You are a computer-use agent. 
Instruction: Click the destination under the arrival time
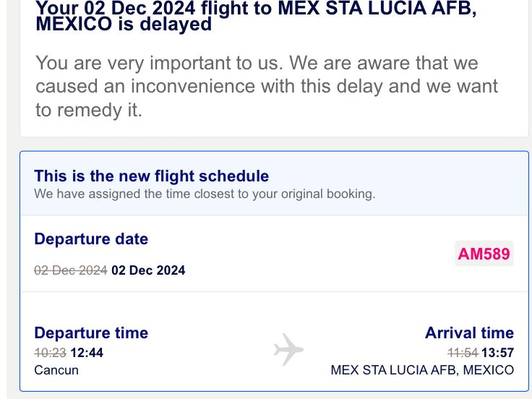[422, 370]
